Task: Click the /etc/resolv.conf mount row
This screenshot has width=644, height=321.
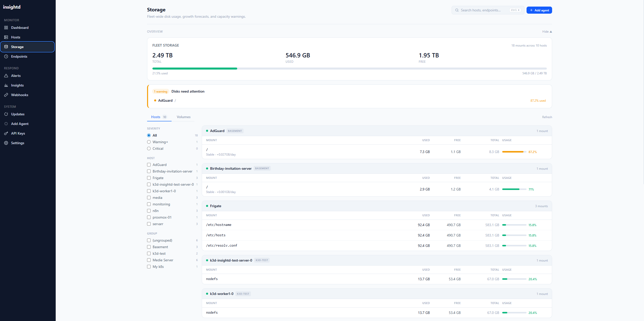Action: pos(377,246)
